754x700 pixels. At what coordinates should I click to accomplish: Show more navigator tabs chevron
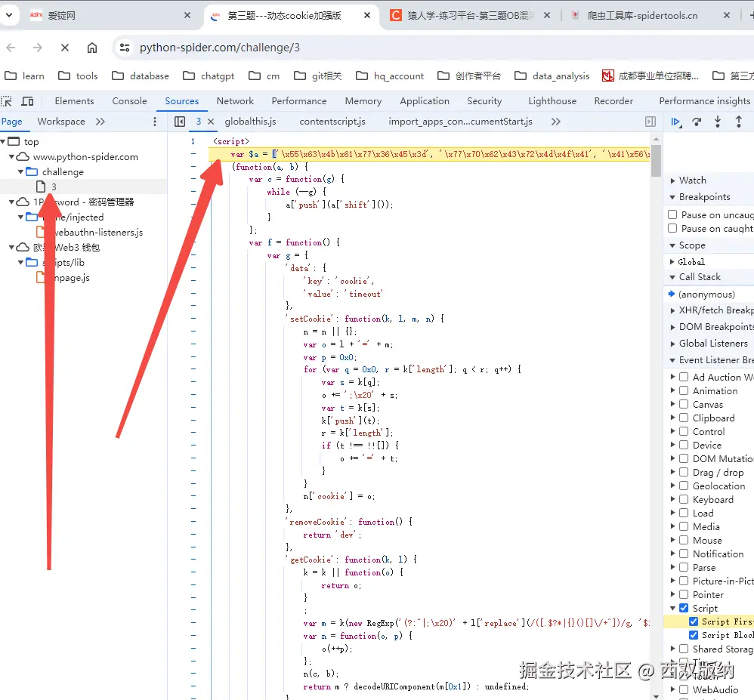coord(100,122)
